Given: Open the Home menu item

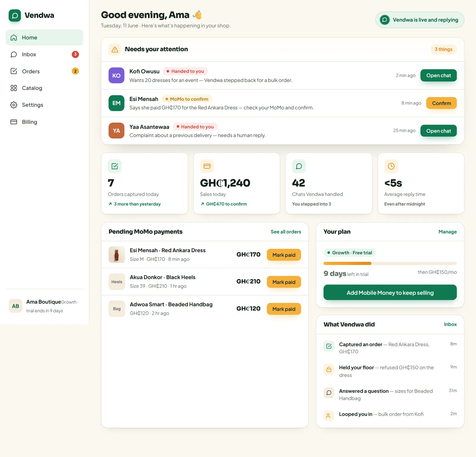Looking at the screenshot, I should 45,37.
